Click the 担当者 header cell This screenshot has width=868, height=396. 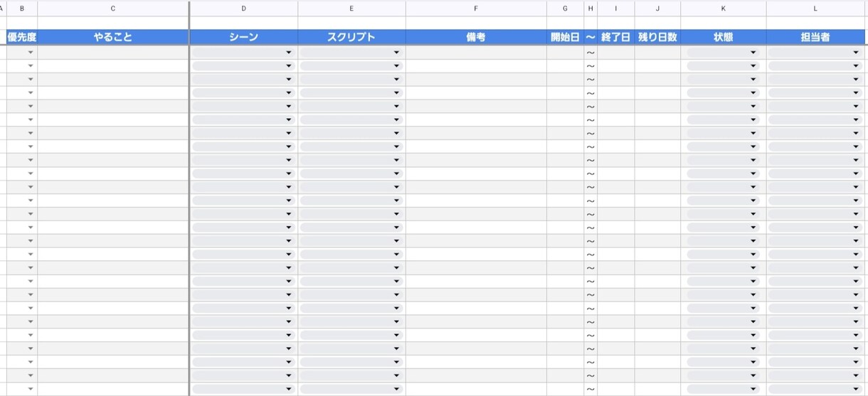click(815, 37)
